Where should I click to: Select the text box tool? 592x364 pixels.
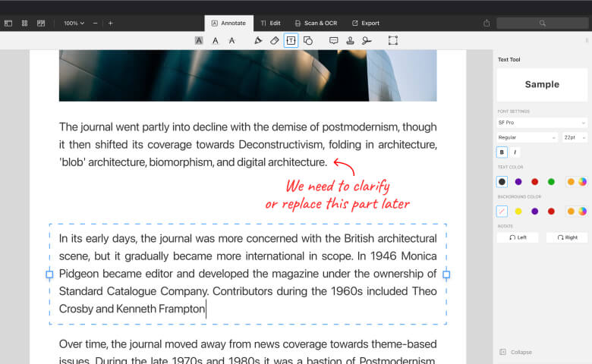(291, 40)
